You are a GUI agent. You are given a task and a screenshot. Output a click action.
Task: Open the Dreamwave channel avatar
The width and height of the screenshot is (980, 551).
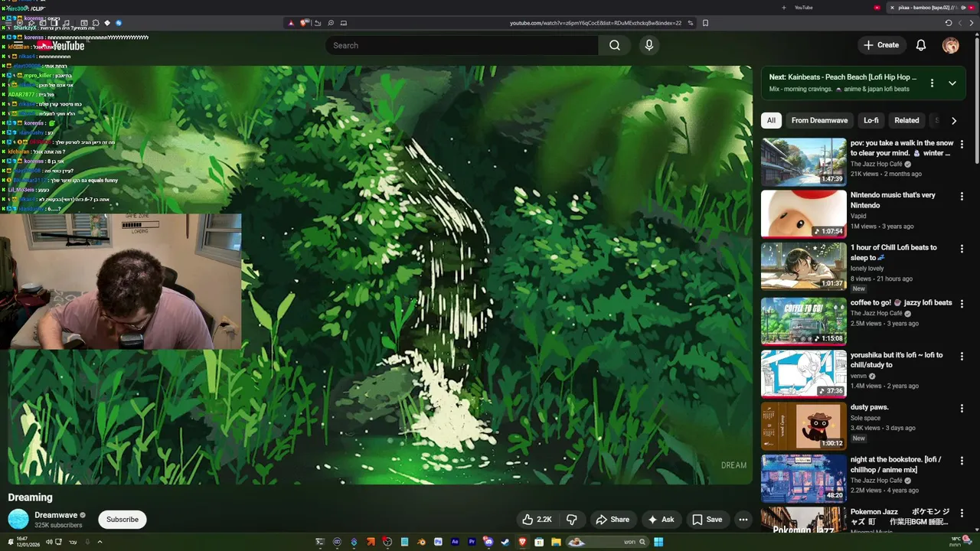tap(18, 520)
